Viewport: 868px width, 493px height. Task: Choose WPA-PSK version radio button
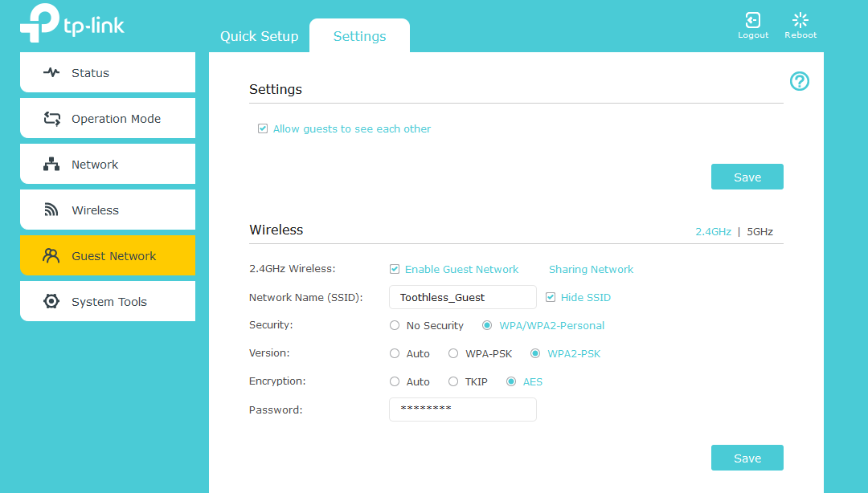[x=453, y=354]
